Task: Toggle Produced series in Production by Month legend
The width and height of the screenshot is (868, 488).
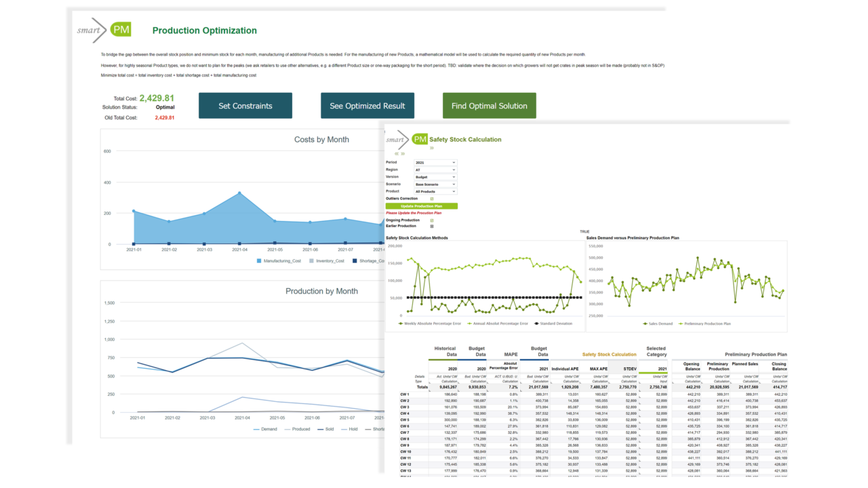Action: [x=297, y=429]
